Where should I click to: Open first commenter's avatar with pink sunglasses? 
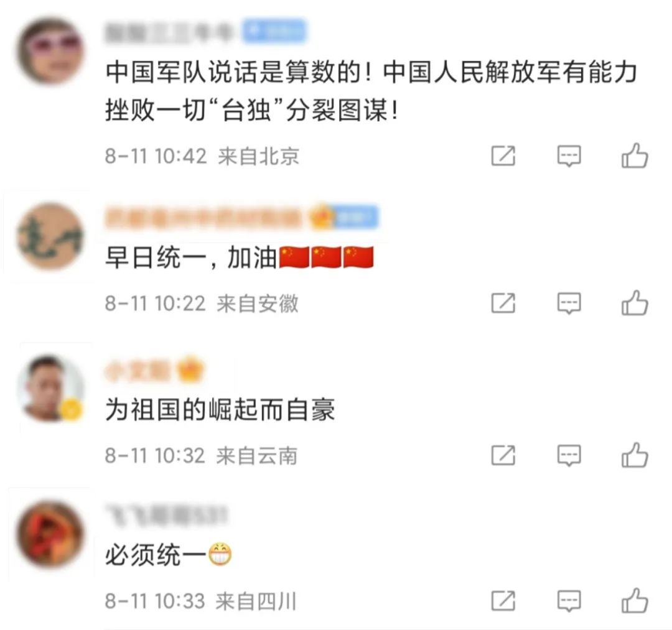point(50,52)
